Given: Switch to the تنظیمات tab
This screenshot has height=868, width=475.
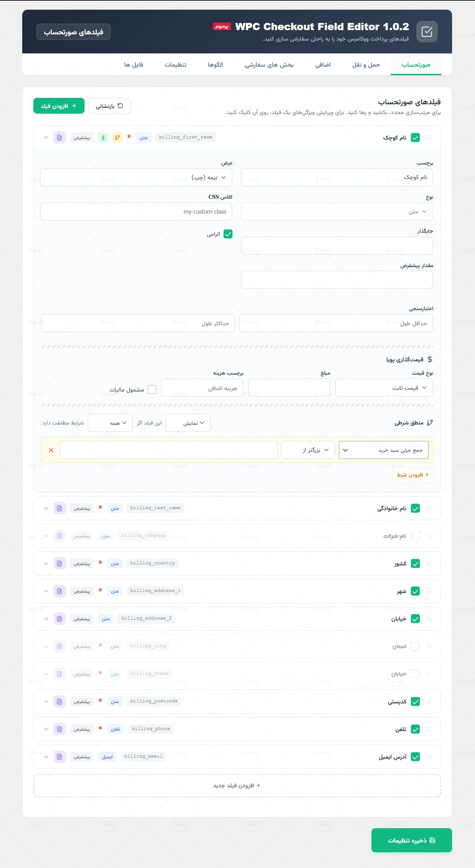Looking at the screenshot, I should pyautogui.click(x=175, y=65).
